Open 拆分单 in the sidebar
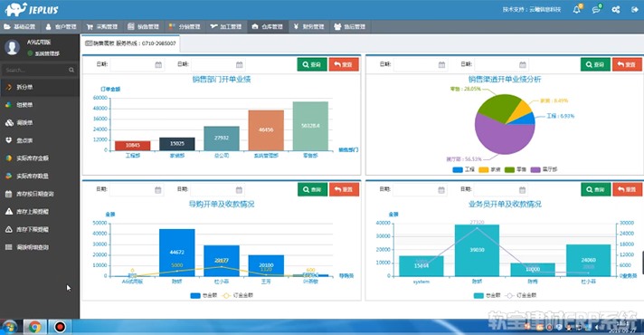 point(40,87)
